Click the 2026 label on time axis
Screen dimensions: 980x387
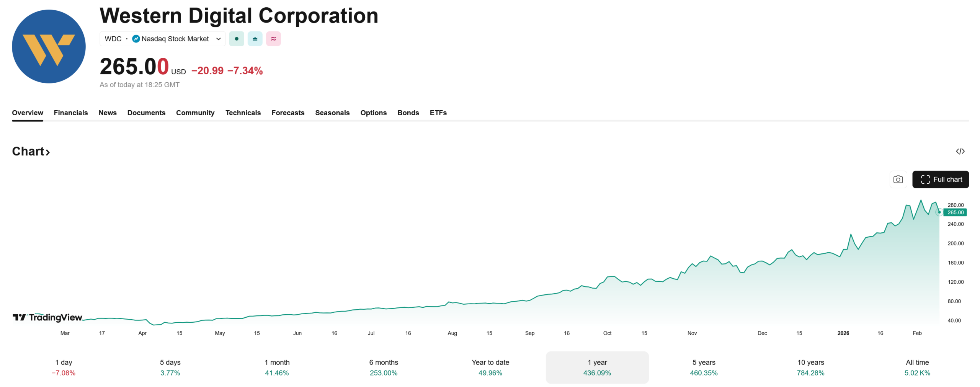point(843,333)
